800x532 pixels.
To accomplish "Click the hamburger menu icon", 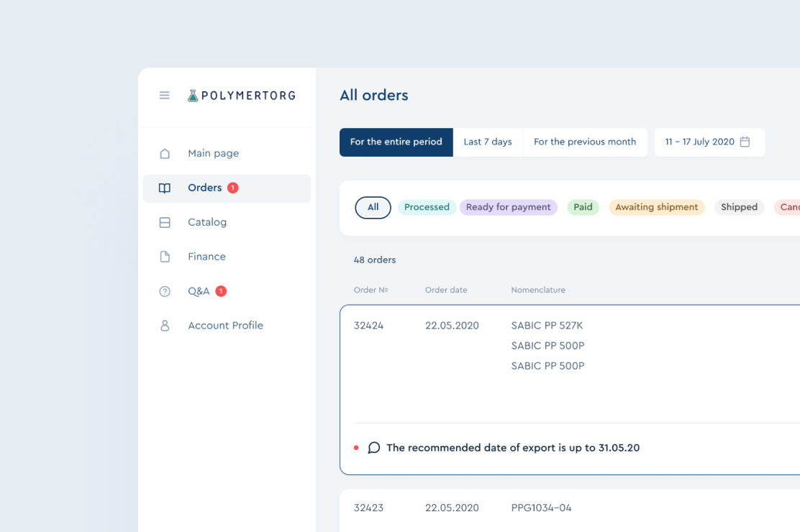I will click(165, 95).
